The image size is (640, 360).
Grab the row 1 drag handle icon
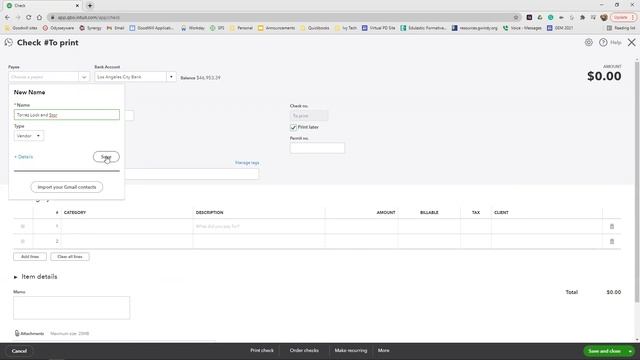click(23, 227)
